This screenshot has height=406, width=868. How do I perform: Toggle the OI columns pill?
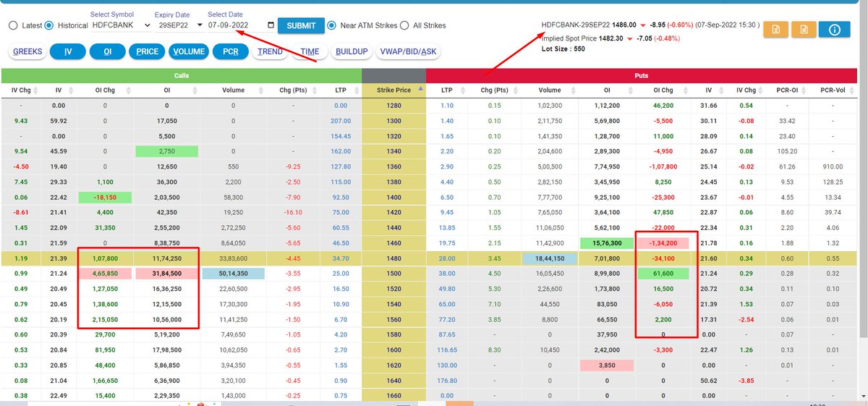(107, 52)
